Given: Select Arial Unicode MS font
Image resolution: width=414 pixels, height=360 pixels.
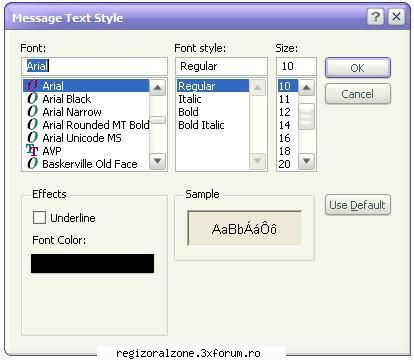Looking at the screenshot, I should point(86,138).
